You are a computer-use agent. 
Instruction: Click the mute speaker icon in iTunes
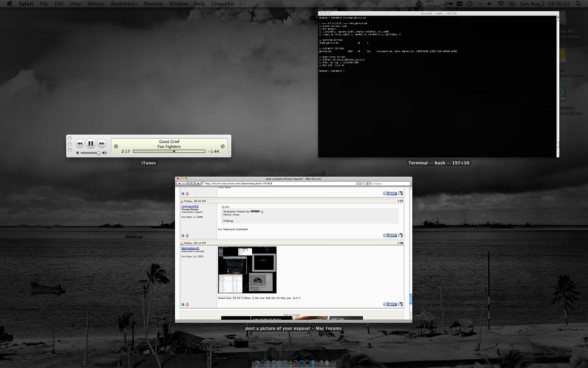(78, 153)
